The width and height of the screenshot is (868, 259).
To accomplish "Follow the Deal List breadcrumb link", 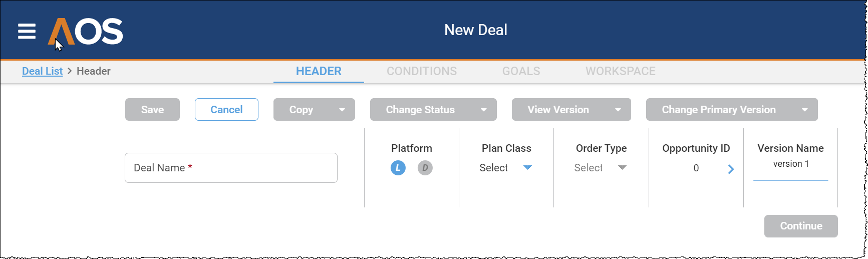I will pos(43,71).
